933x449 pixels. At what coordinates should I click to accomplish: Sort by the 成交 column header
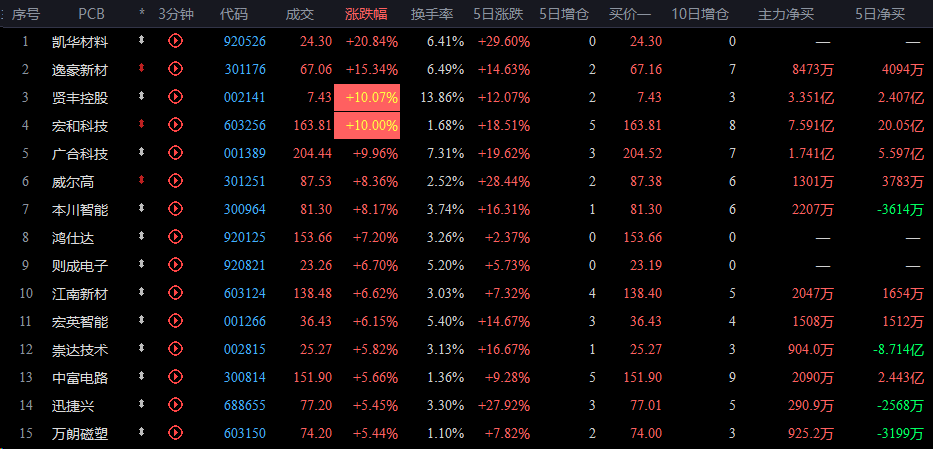pos(300,14)
